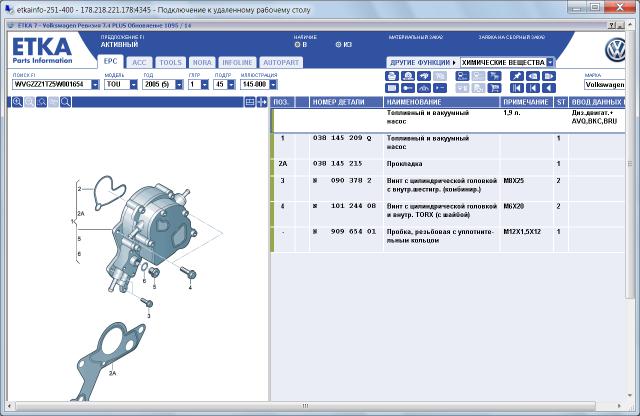This screenshot has height=416, width=640.
Task: Switch to the EPC tab
Action: (x=110, y=61)
